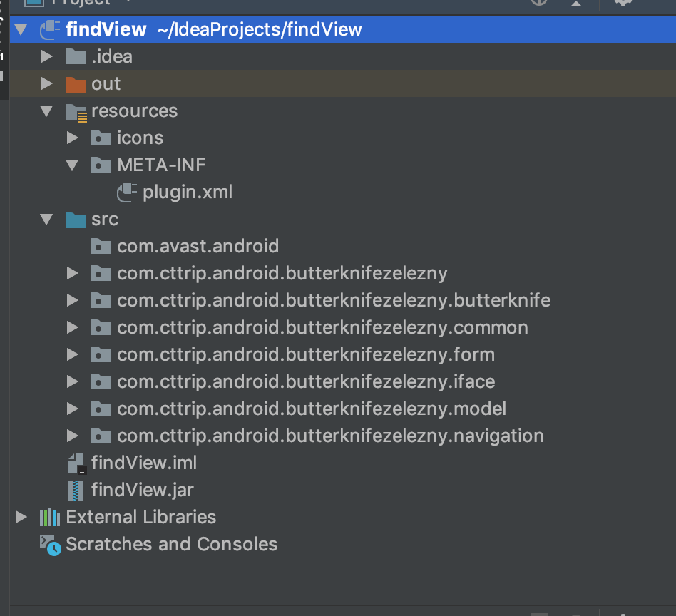Collapse the src folder arrow

[x=46, y=220]
